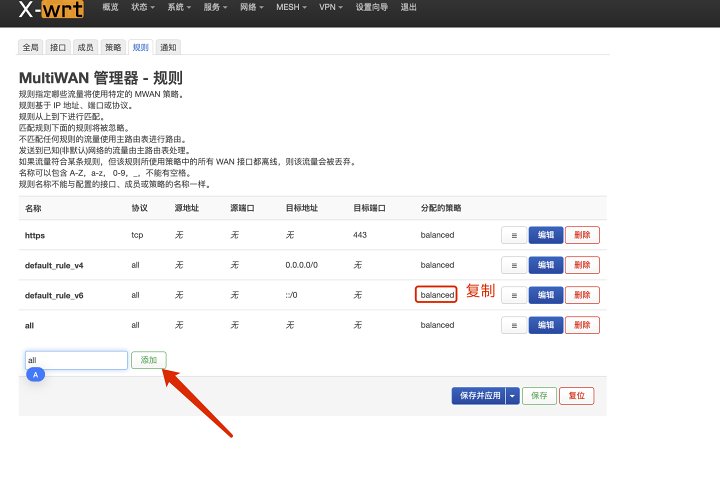Screen dimensions: 720x481
Task: Expand the VPN dropdown menu
Action: 331,7
